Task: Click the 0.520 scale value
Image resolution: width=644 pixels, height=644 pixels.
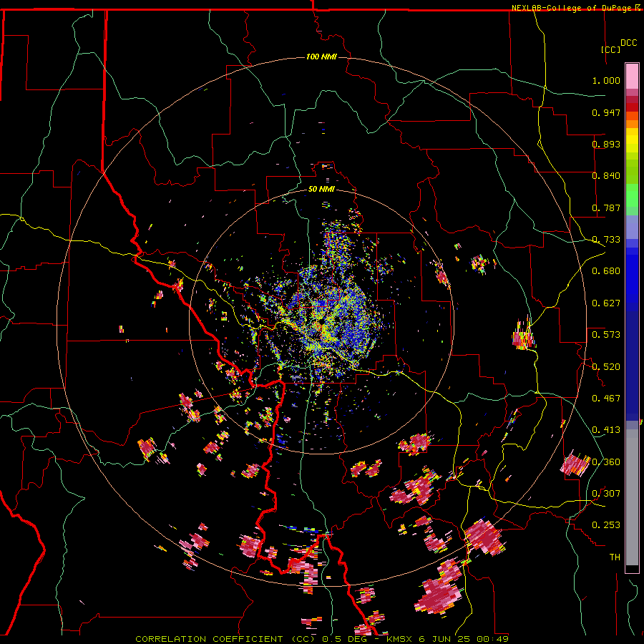Action: 606,367
